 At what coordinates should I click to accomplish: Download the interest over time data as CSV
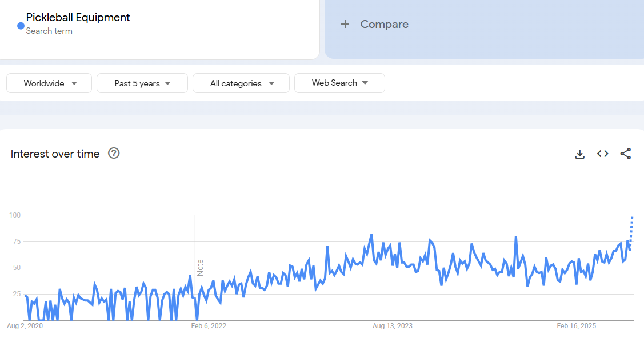pos(579,154)
